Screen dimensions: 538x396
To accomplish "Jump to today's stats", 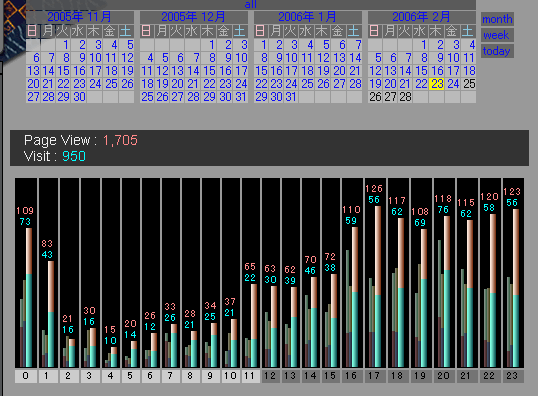I will [496, 51].
